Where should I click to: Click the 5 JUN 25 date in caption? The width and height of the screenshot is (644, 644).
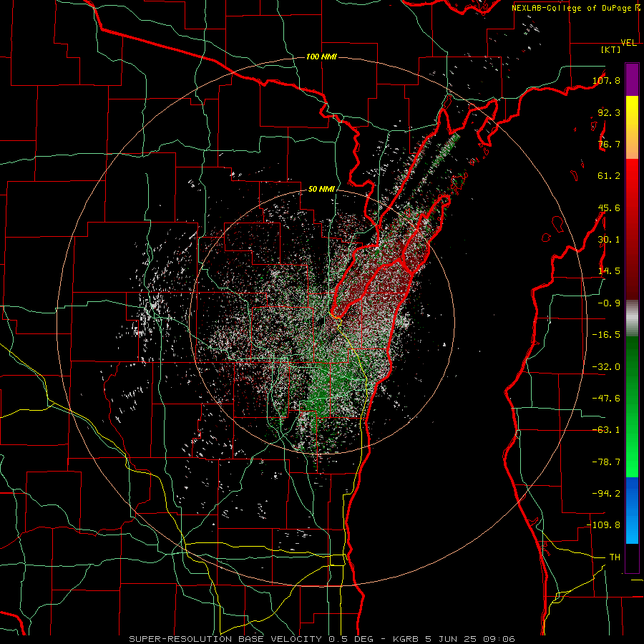point(451,639)
